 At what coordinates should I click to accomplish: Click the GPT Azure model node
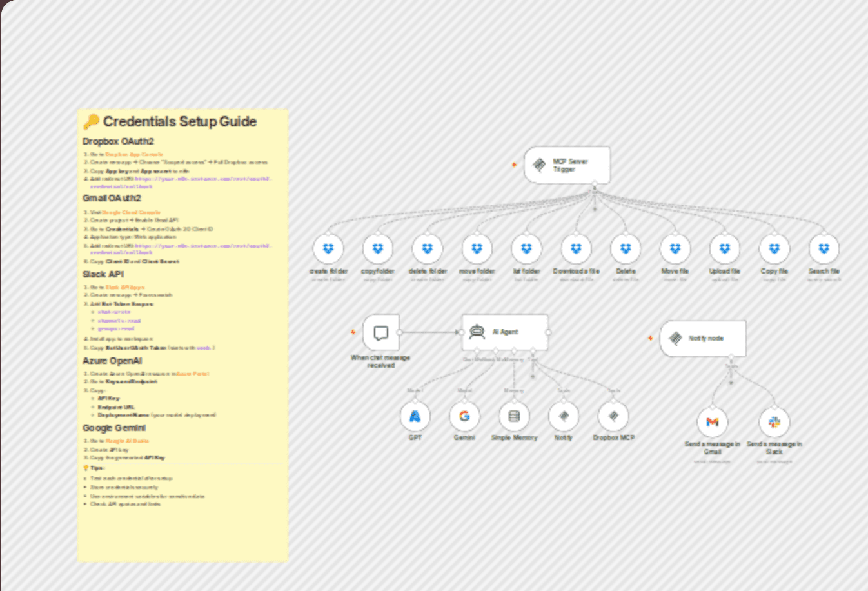coord(415,416)
